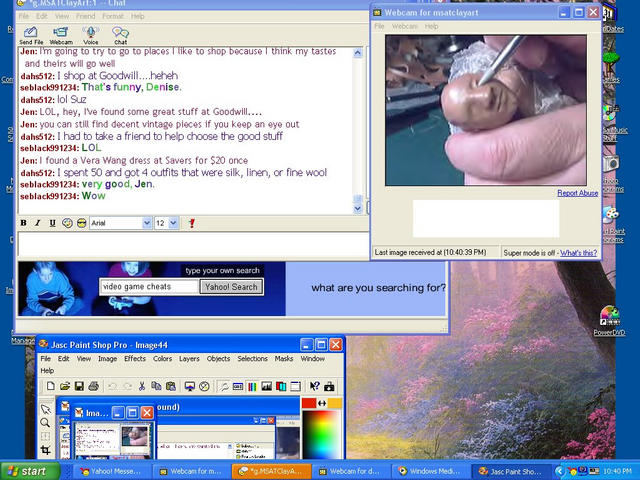Toggle the Layer Palette icon
The width and height of the screenshot is (640, 480).
[x=281, y=386]
